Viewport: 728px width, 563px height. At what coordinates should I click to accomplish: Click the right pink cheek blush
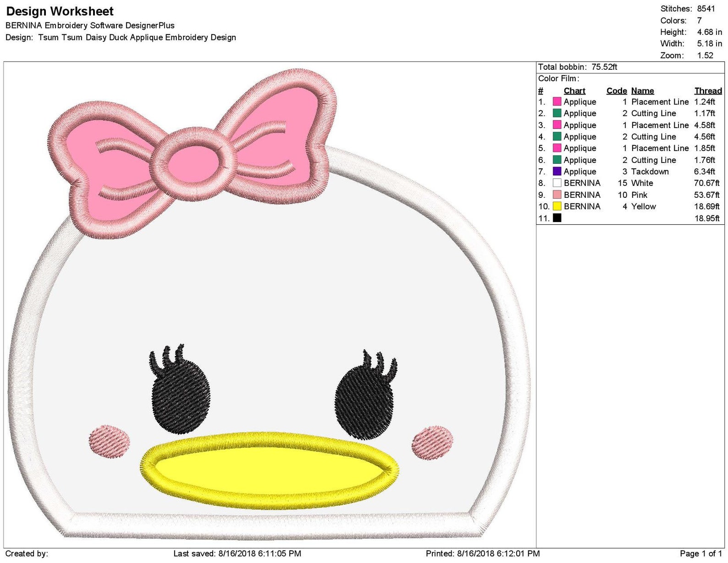click(x=432, y=443)
